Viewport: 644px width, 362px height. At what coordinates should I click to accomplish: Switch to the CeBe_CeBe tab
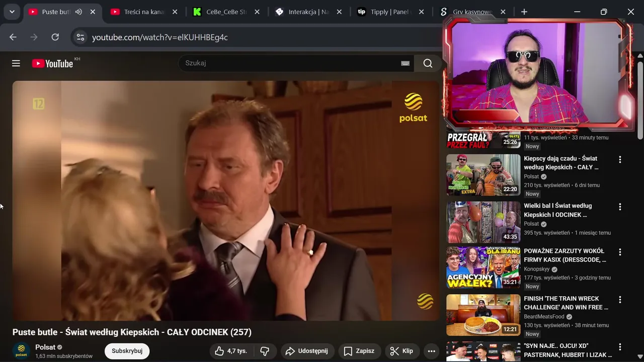pyautogui.click(x=227, y=12)
